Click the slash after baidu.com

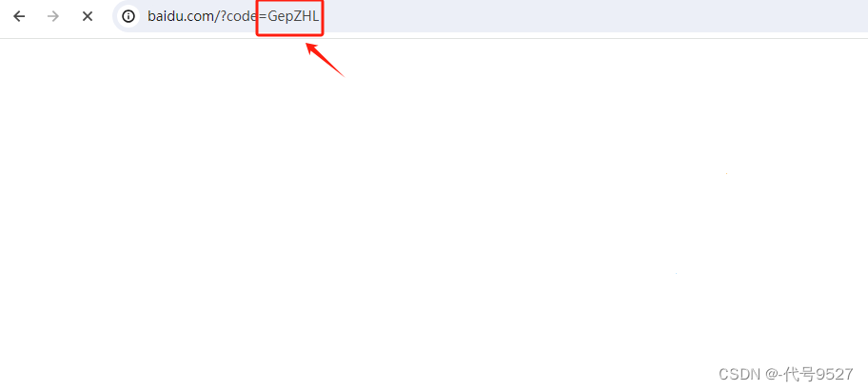(x=215, y=16)
